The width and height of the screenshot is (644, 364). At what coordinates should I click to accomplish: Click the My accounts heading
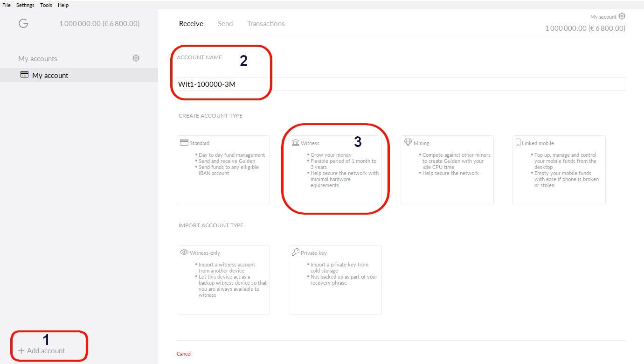coord(38,59)
